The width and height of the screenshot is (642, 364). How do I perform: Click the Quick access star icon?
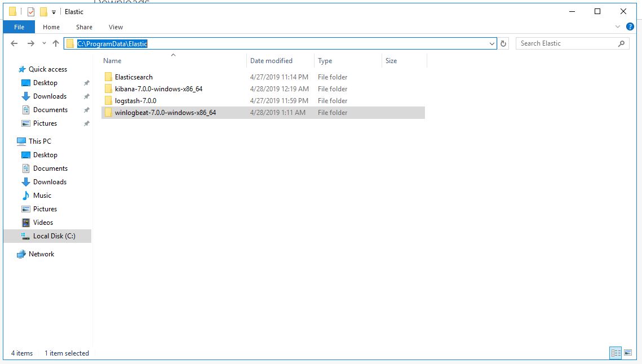22,69
